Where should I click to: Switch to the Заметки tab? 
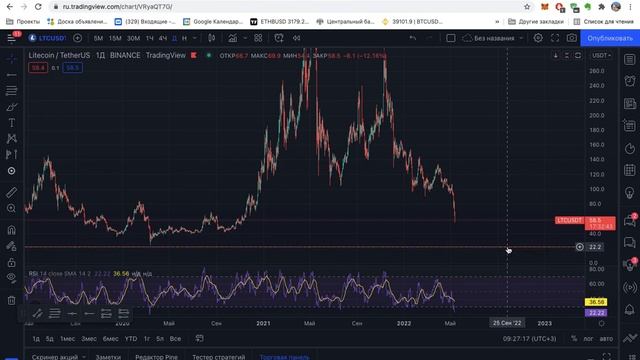click(108, 357)
